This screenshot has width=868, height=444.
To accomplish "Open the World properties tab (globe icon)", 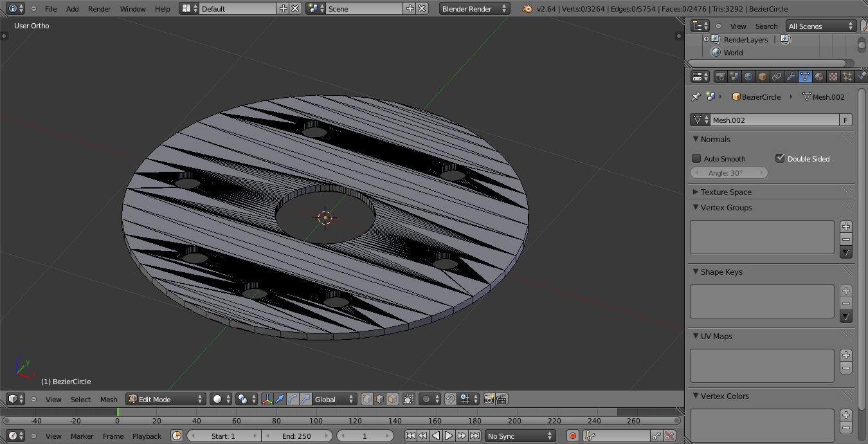I will point(748,77).
